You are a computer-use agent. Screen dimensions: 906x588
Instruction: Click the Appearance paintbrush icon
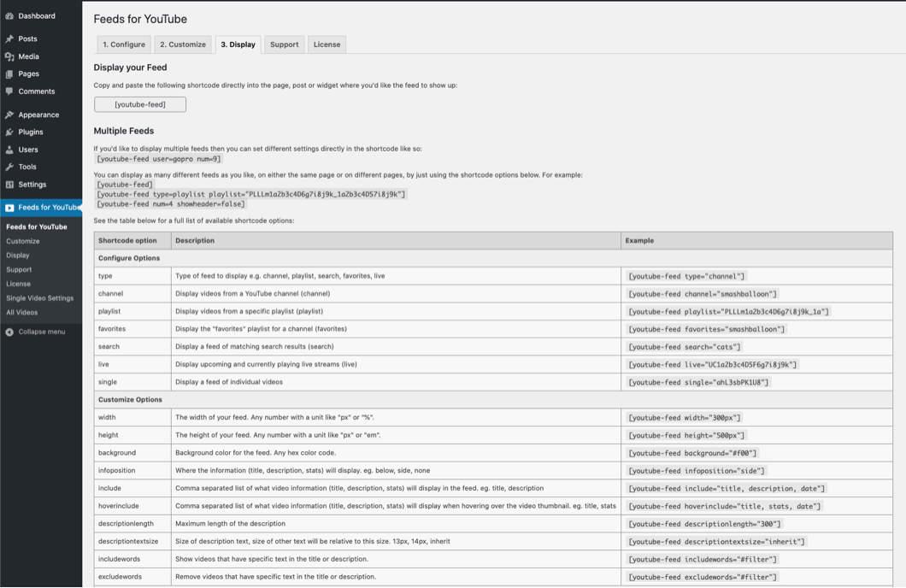9,115
